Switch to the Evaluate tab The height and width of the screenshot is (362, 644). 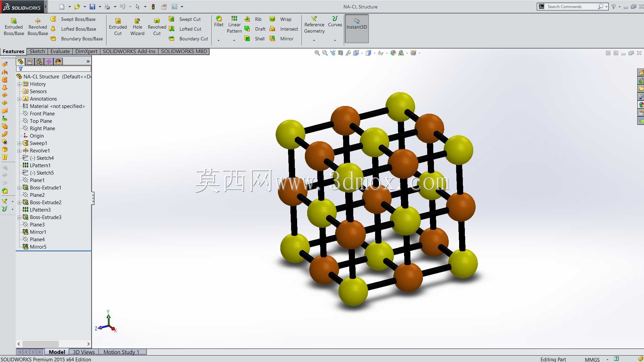click(60, 51)
